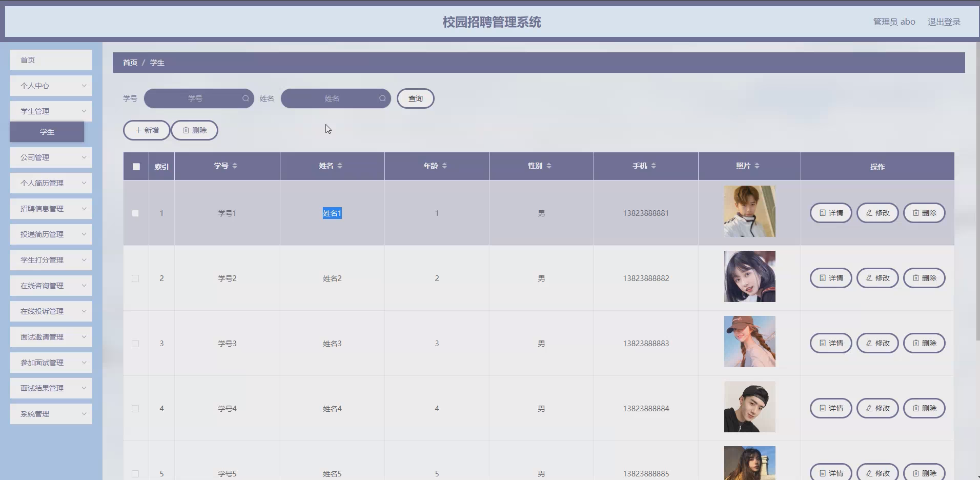The height and width of the screenshot is (480, 980).
Task: Expand the 招聘信息管理 sidebar menu
Action: pyautogui.click(x=51, y=209)
